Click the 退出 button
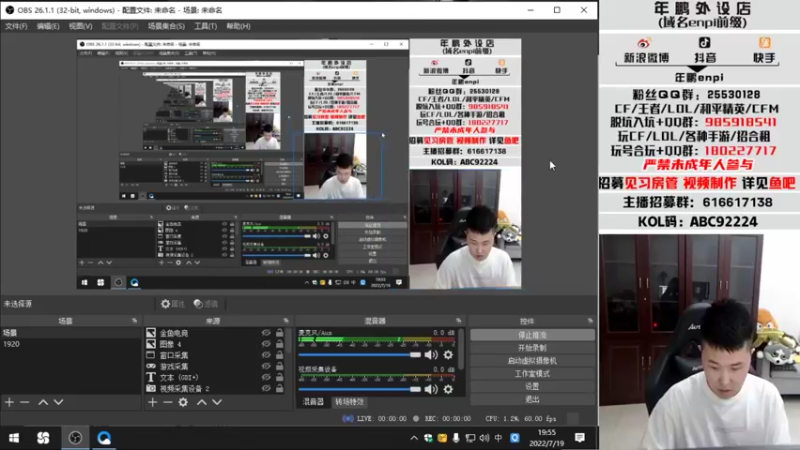 coord(532,399)
